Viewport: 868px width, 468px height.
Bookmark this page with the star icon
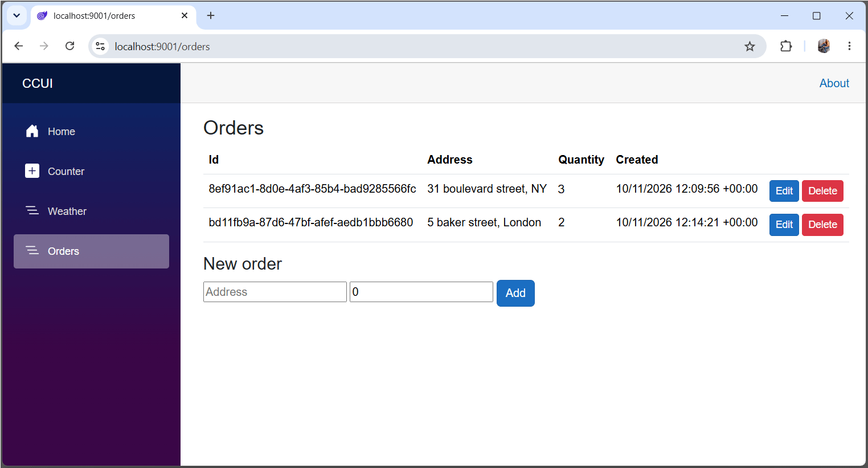point(750,46)
